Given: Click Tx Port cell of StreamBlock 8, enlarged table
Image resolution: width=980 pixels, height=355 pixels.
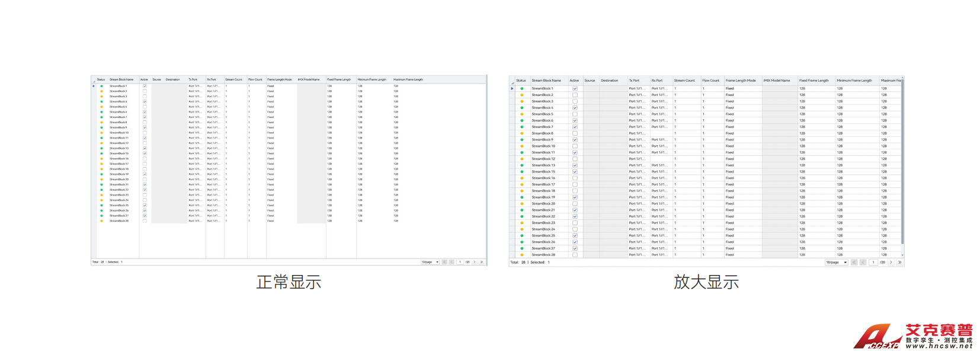Looking at the screenshot, I should (637, 133).
